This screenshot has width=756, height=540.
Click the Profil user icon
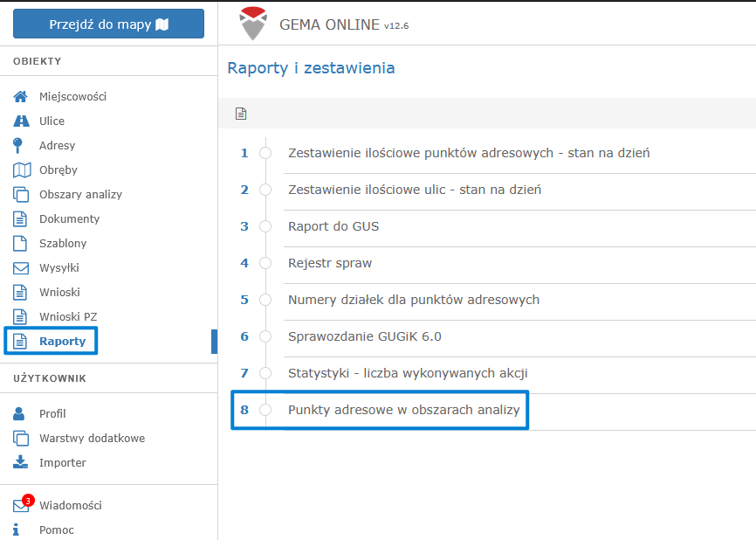pos(19,413)
